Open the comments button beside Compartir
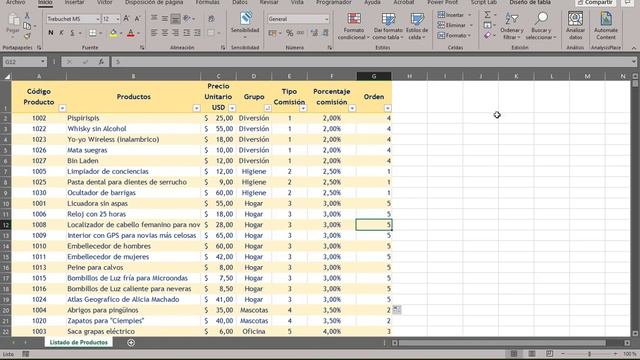Screen dimensions: 640x360 pos(628,2)
